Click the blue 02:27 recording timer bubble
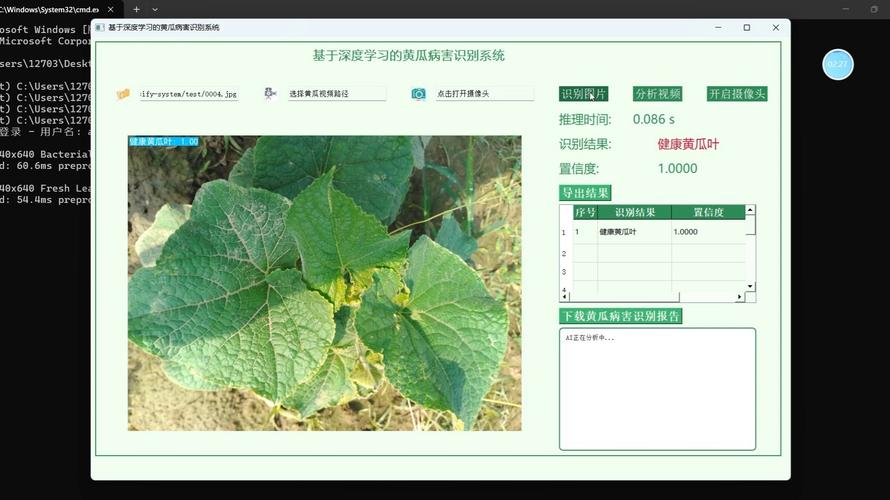Image resolution: width=890 pixels, height=500 pixels. click(x=838, y=64)
